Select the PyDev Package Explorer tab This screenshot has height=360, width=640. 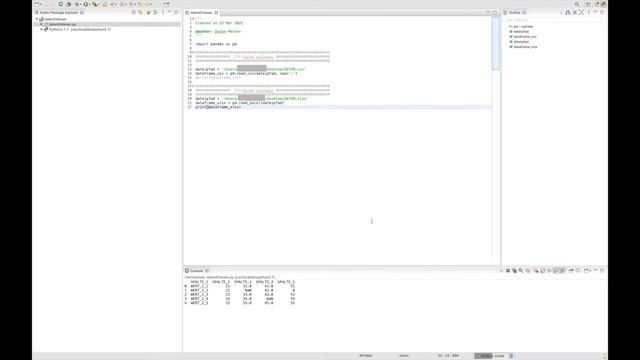(59, 13)
